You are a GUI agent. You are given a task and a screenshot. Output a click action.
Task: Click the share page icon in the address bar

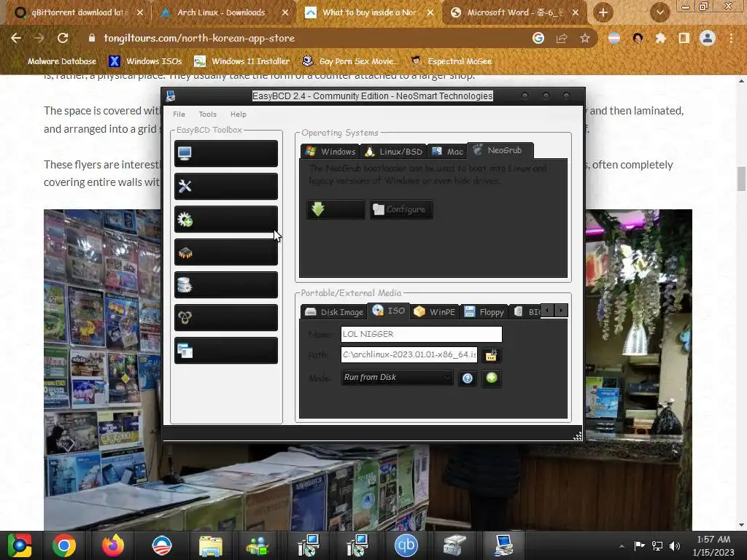(562, 38)
